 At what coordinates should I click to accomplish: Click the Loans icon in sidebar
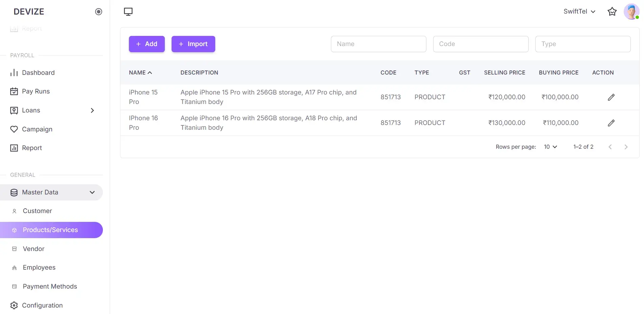click(x=14, y=110)
